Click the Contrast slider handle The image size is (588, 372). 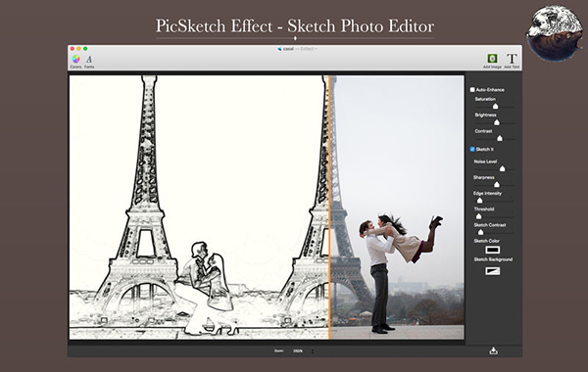point(500,138)
